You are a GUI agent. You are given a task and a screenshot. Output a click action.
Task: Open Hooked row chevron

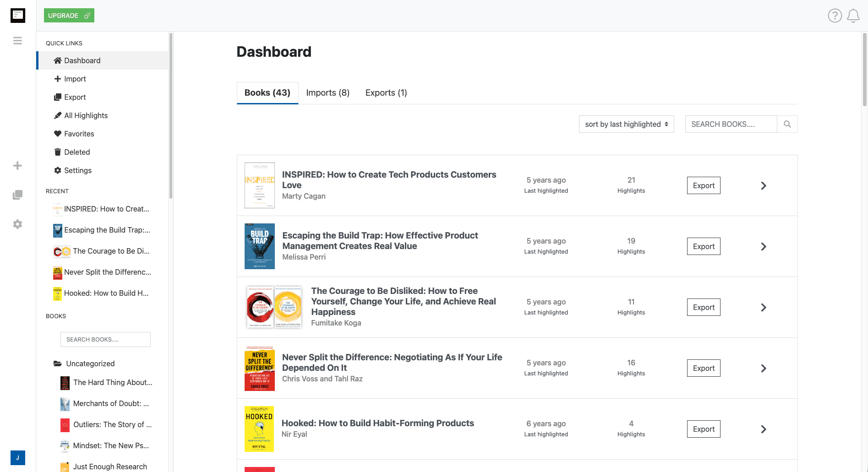click(764, 429)
